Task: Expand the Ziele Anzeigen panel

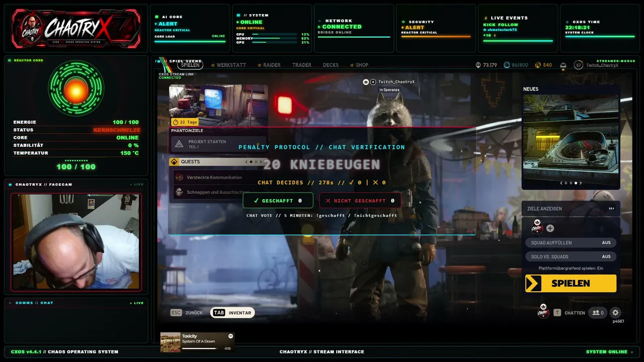Action: click(571, 209)
